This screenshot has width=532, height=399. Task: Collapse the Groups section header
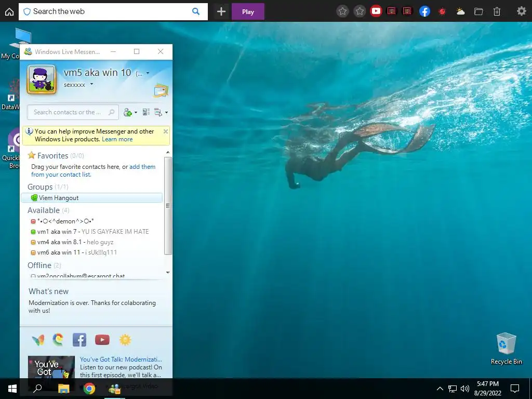pos(40,187)
